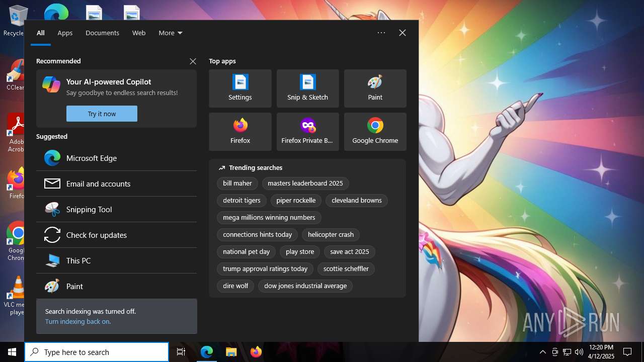
Task: Switch to the All tab
Action: click(x=41, y=33)
